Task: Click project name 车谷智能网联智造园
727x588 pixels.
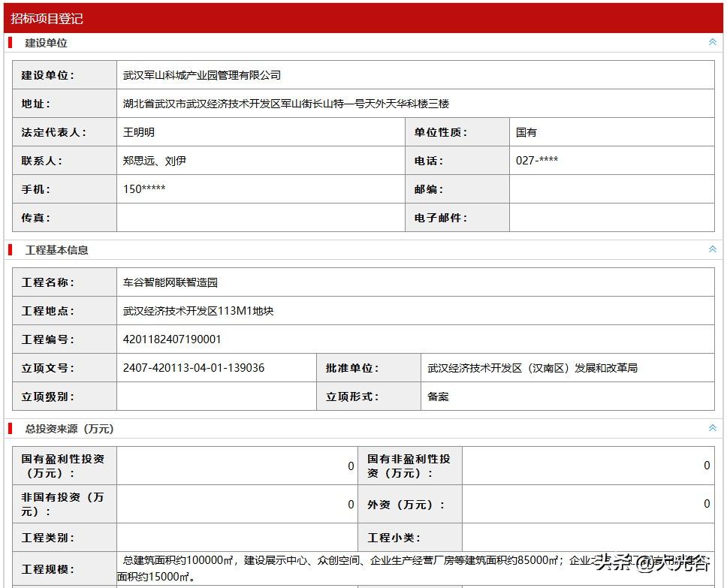Action: (170, 282)
